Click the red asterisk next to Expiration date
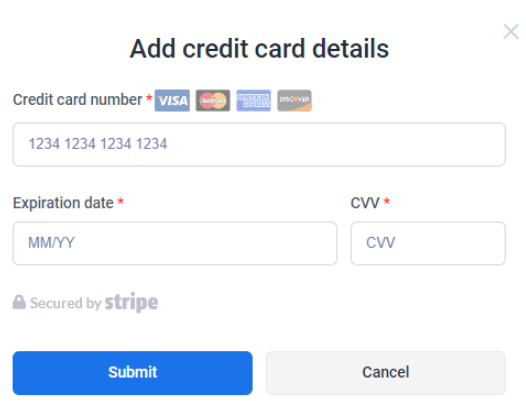The image size is (526, 401). (x=120, y=201)
